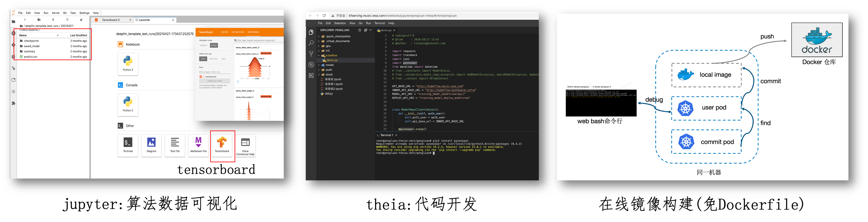
Task: Click the Jupyter file browser refresh icon
Action: (x=67, y=20)
